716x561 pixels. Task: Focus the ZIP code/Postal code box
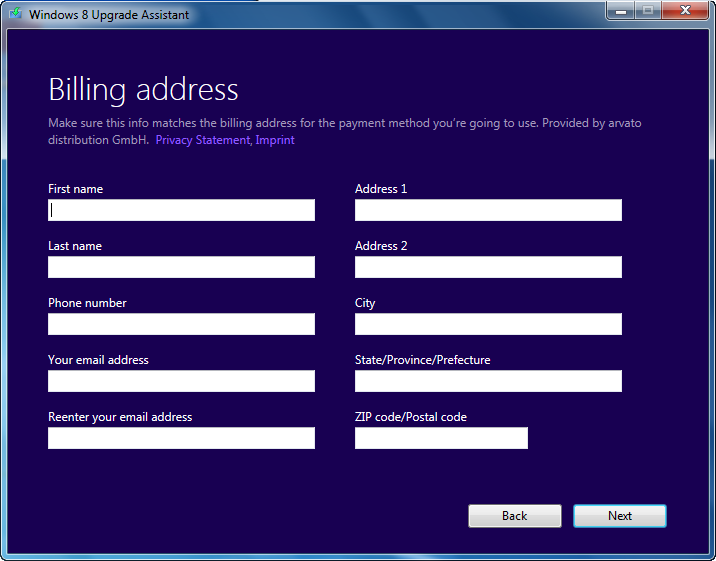pyautogui.click(x=441, y=438)
